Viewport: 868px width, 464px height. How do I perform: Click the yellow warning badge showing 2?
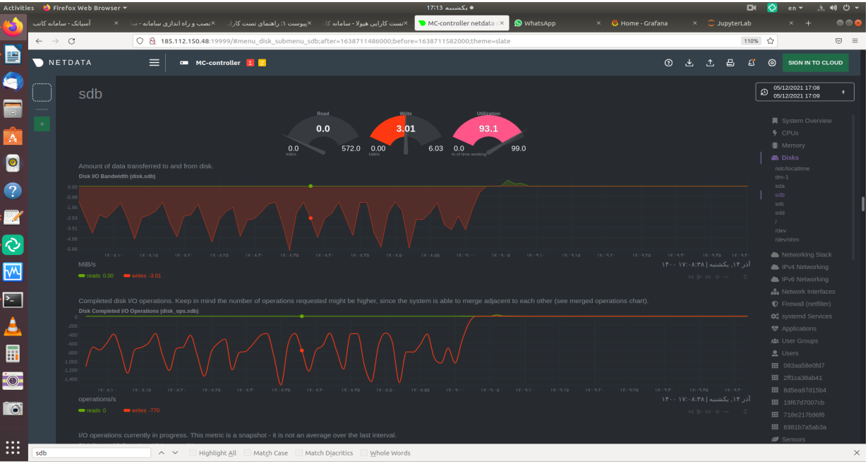point(262,63)
